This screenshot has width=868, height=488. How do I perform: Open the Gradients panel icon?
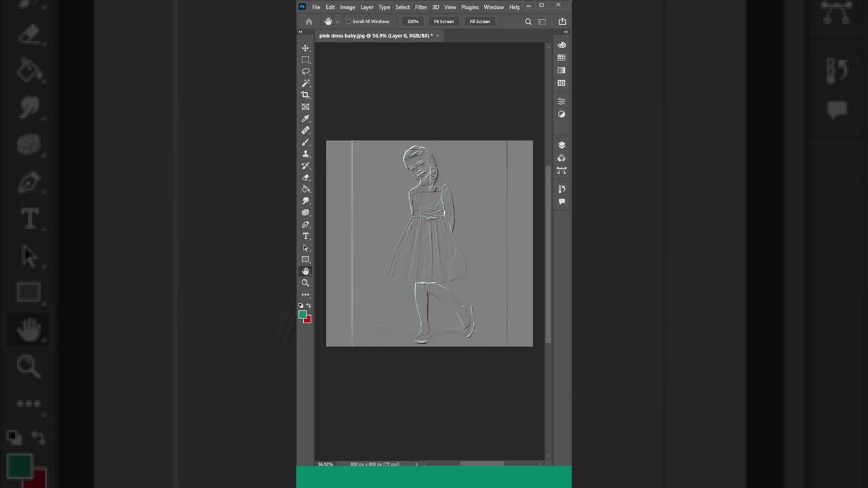point(561,70)
